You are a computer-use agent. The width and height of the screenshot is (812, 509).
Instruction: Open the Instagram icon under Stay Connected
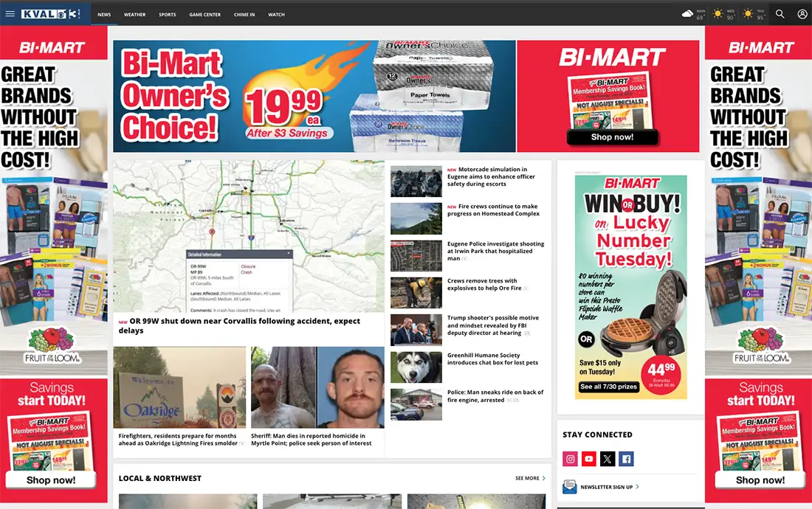570,459
